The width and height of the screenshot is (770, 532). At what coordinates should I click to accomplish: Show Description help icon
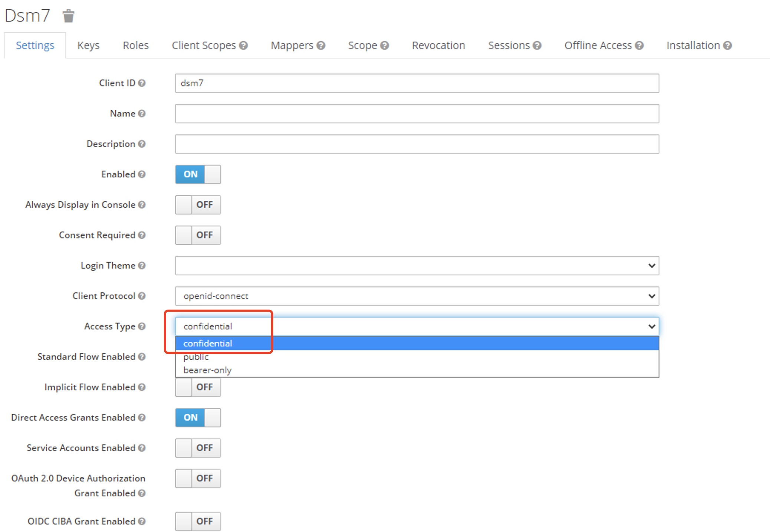(x=142, y=144)
